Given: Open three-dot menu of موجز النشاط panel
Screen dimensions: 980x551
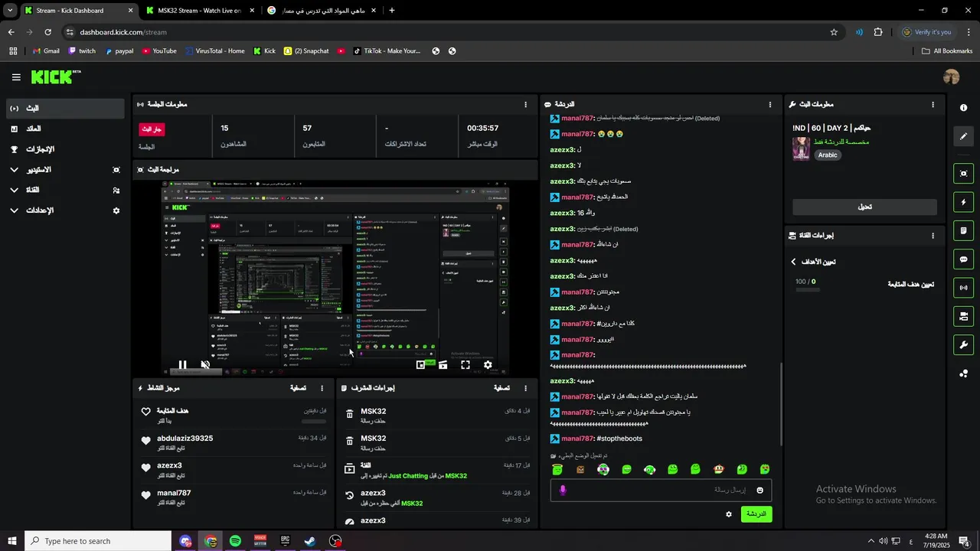Looking at the screenshot, I should click(322, 388).
